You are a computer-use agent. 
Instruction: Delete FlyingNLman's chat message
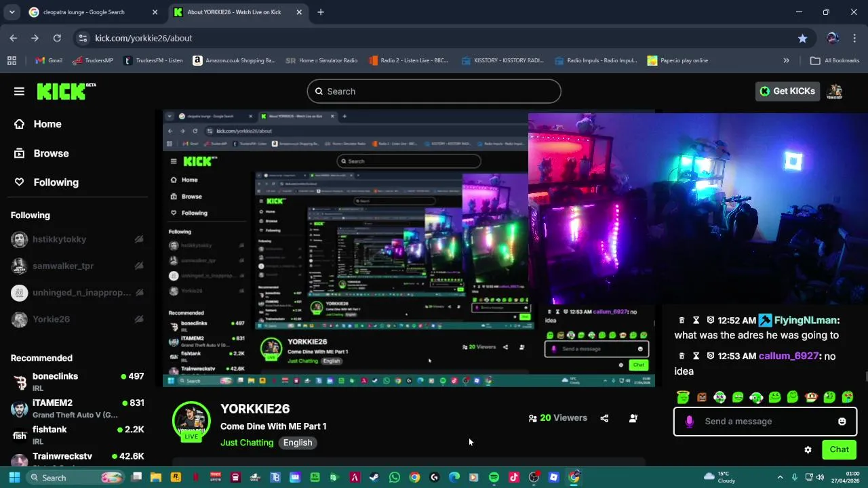click(x=682, y=321)
